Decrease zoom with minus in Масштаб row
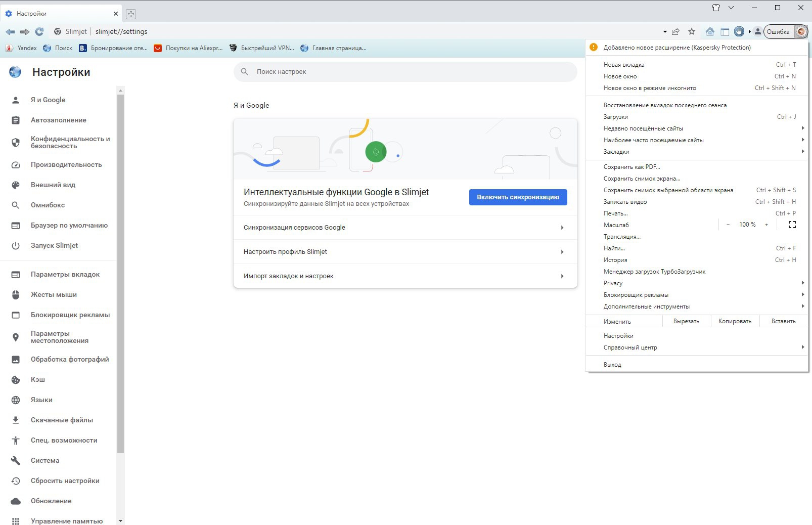 pyautogui.click(x=728, y=225)
